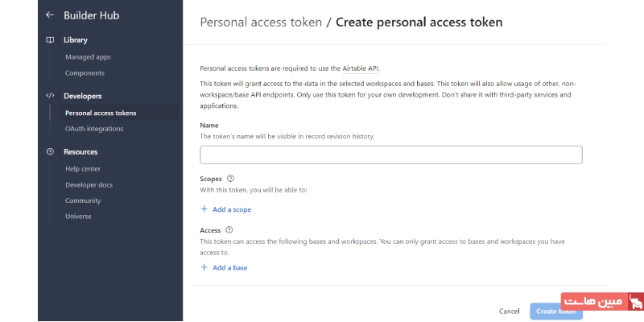
Task: Click the token Name input field
Action: point(390,155)
